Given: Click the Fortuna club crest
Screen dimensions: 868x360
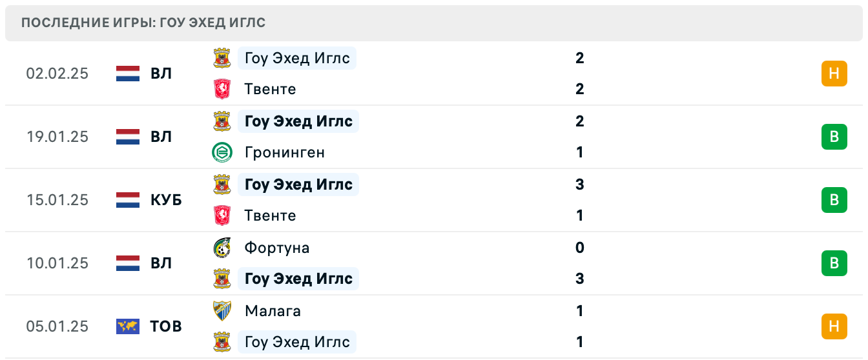Looking at the screenshot, I should point(222,248).
